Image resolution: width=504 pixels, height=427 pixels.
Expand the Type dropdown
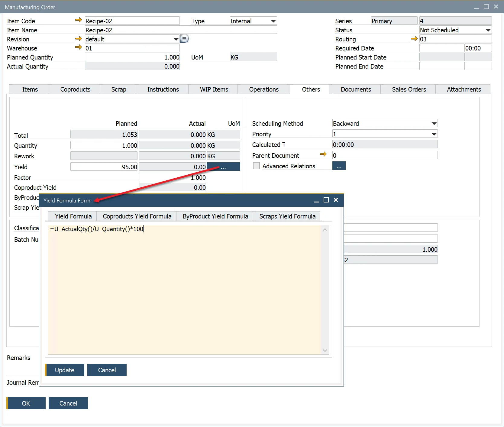click(273, 21)
